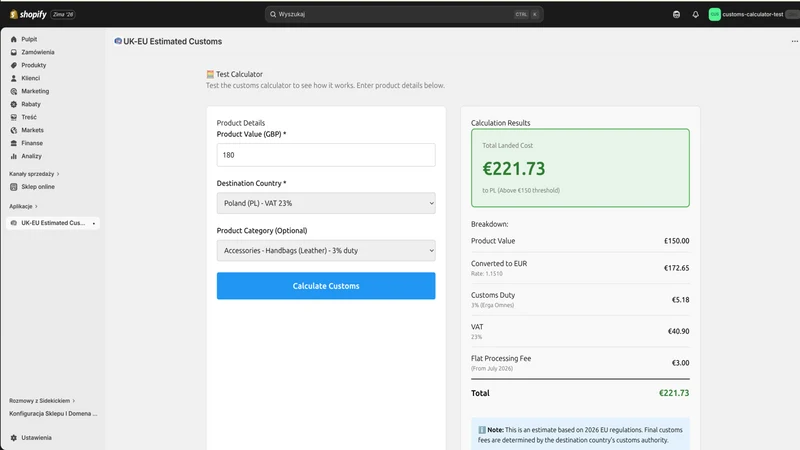The height and width of the screenshot is (450, 800).
Task: Click the €221.73 Total Landed Cost card
Action: tap(580, 168)
